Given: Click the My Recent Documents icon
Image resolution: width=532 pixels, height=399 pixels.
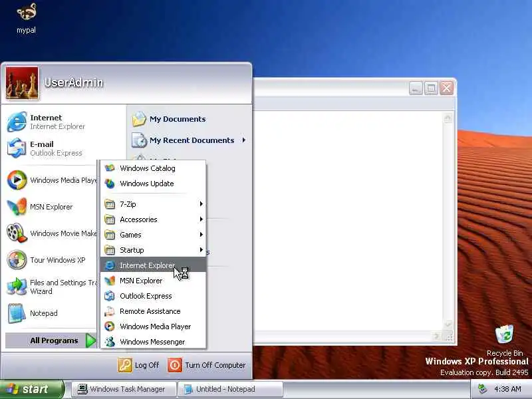Looking at the screenshot, I should coord(139,140).
